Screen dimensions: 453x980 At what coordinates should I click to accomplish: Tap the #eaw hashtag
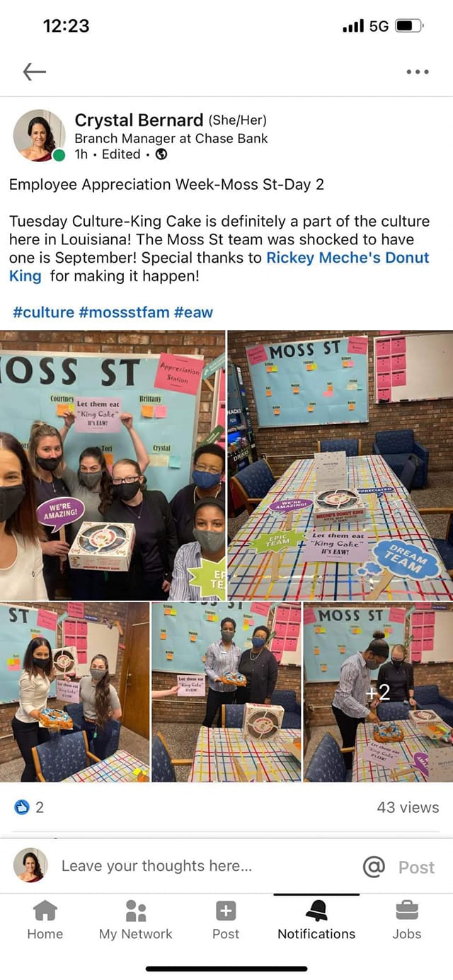pos(193,312)
